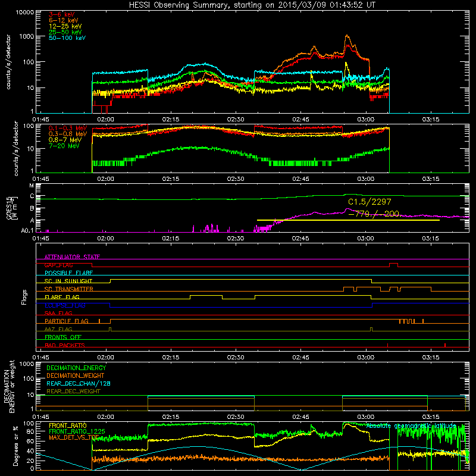Click the 03:15 time tick under Flags panel
The image size is (476, 476).
point(431,358)
